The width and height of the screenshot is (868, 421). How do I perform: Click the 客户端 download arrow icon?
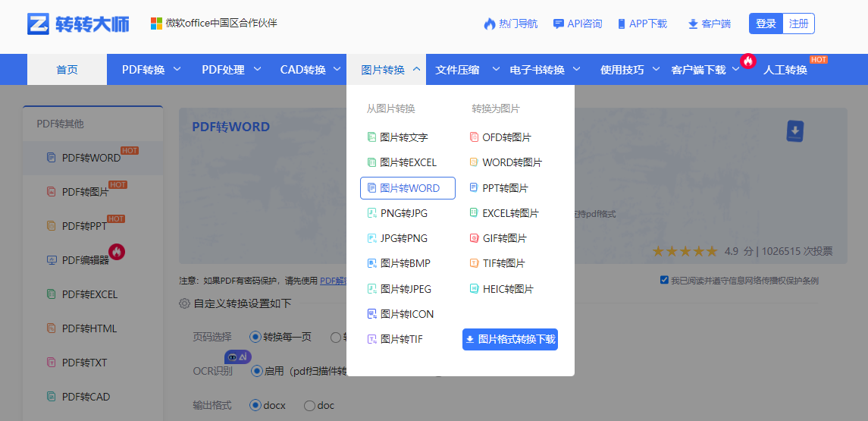(693, 24)
